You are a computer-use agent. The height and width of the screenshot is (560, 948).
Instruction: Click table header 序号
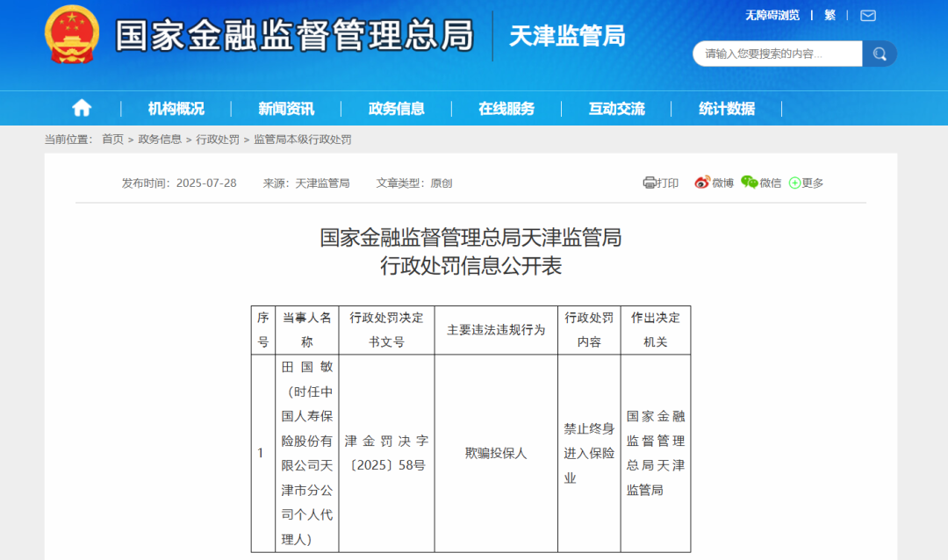coord(263,330)
